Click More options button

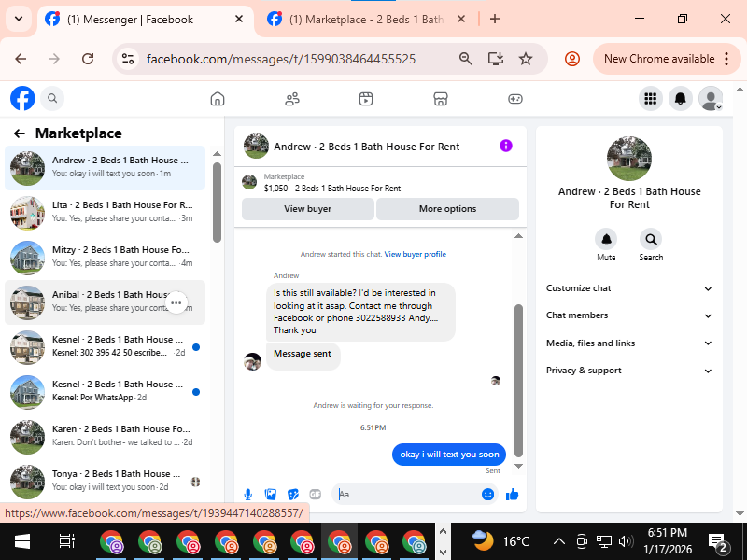pos(447,209)
